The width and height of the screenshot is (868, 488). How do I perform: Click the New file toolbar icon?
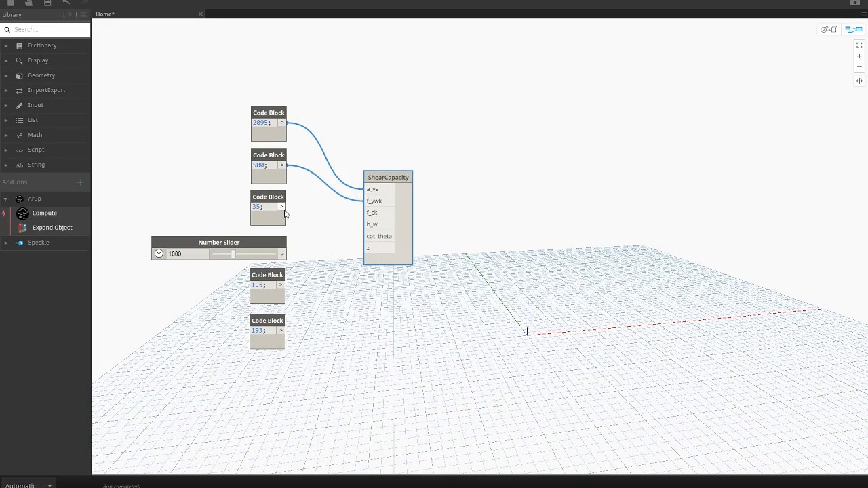coord(10,3)
